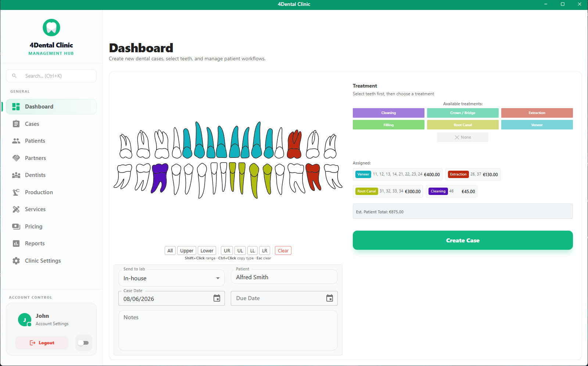Click the search magnifier icon

14,76
